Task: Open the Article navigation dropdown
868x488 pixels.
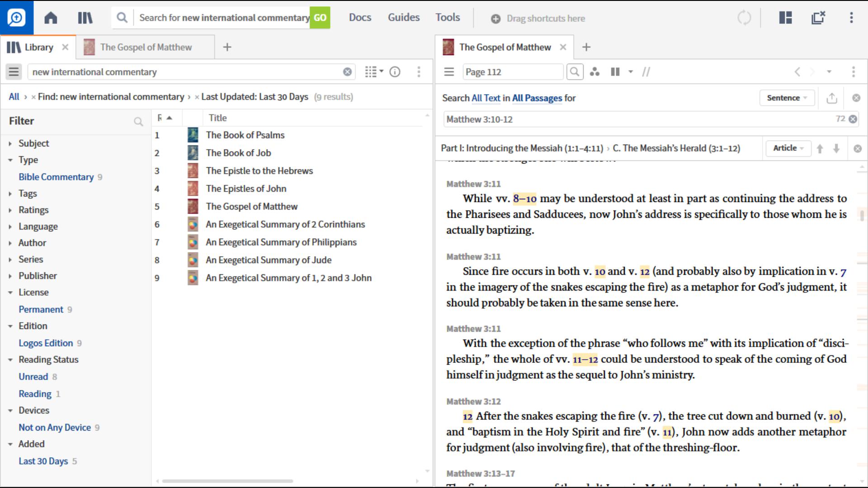Action: click(788, 148)
